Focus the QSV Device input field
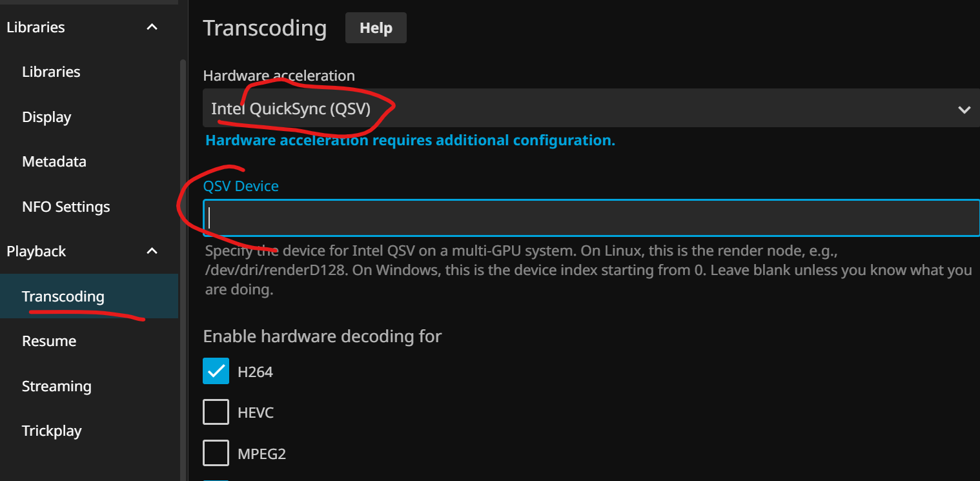The width and height of the screenshot is (980, 481). 591,218
